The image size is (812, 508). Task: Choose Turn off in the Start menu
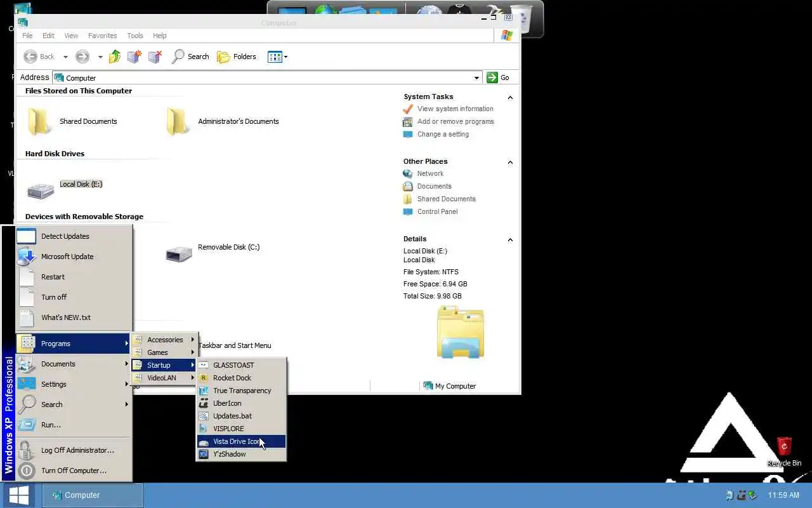[x=74, y=297]
